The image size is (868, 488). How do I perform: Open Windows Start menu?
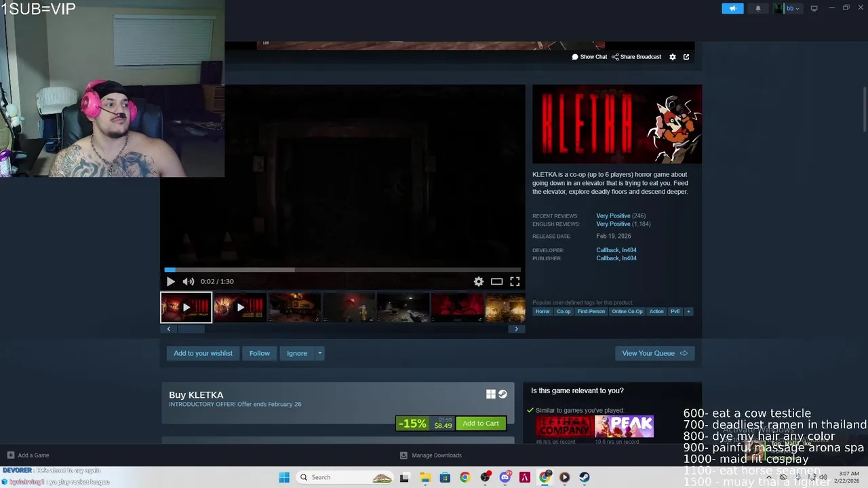point(284,477)
